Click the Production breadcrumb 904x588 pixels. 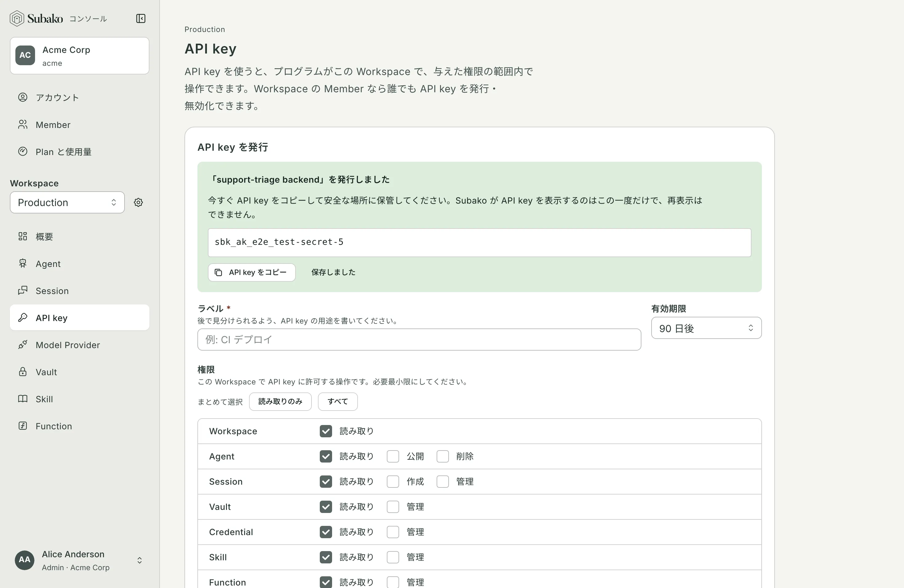click(205, 29)
